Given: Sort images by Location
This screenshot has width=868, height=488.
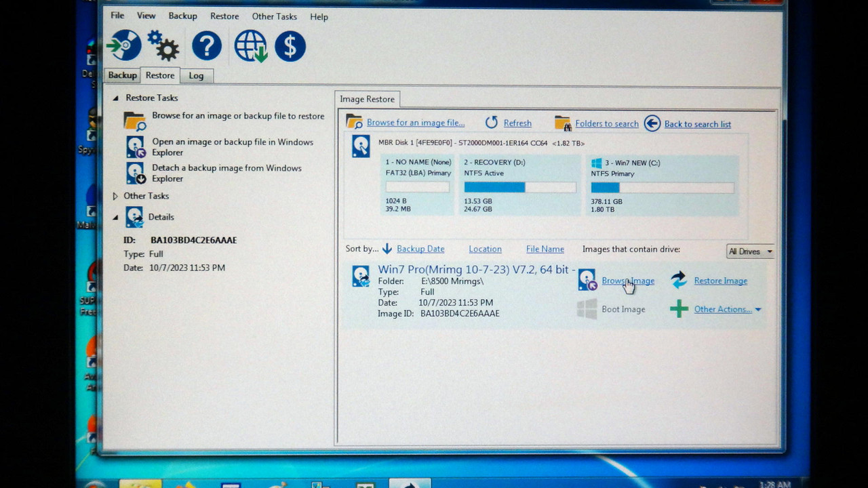Looking at the screenshot, I should (x=486, y=249).
